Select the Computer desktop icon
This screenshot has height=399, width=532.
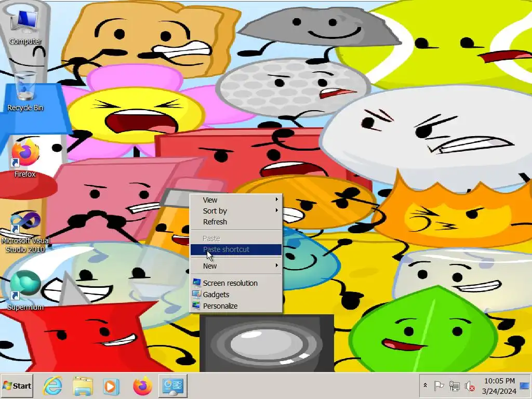click(25, 27)
